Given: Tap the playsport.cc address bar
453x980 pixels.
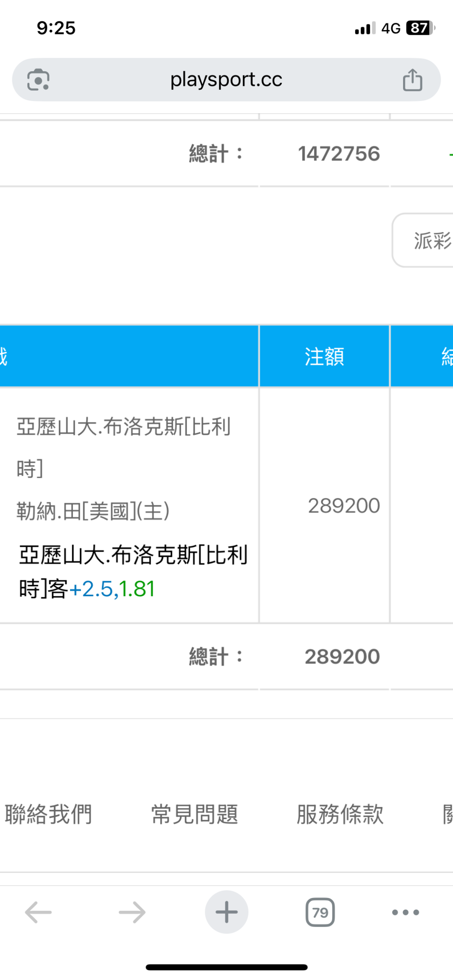Looking at the screenshot, I should tap(226, 80).
